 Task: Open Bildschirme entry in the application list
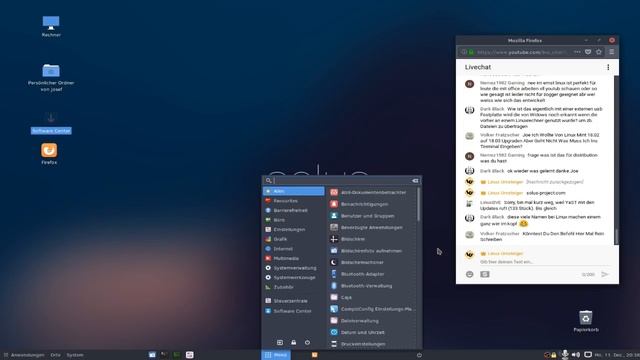(x=372, y=239)
